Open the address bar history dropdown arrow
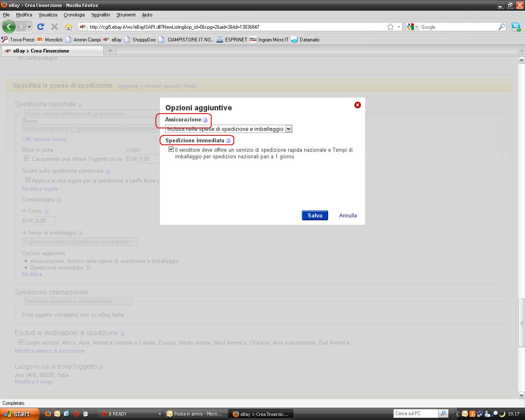The image size is (525, 420). click(x=399, y=27)
